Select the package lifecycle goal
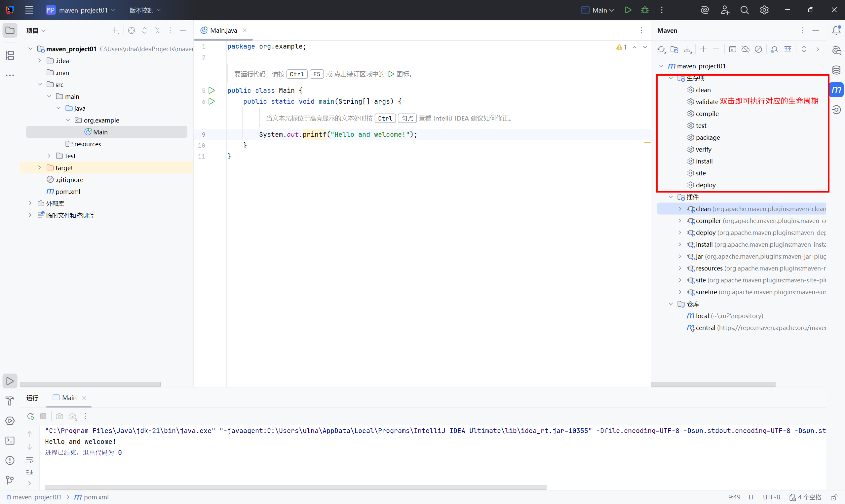 tap(708, 137)
